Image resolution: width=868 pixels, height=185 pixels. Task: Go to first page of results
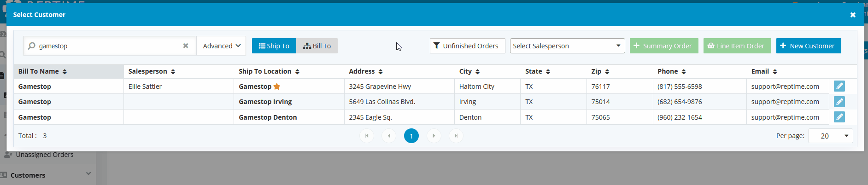(x=367, y=136)
